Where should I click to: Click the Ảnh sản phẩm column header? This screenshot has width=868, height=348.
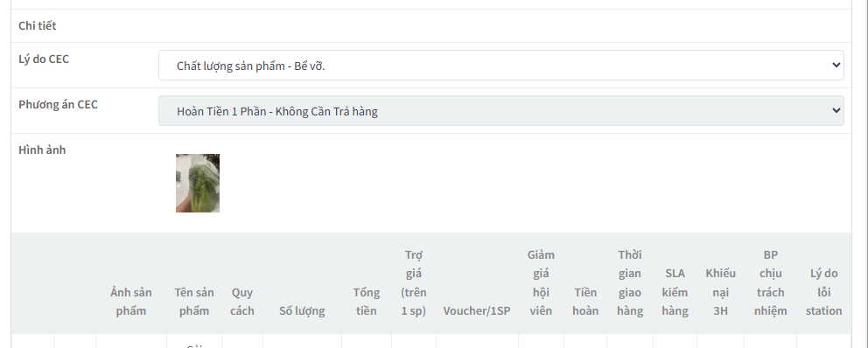(131, 302)
